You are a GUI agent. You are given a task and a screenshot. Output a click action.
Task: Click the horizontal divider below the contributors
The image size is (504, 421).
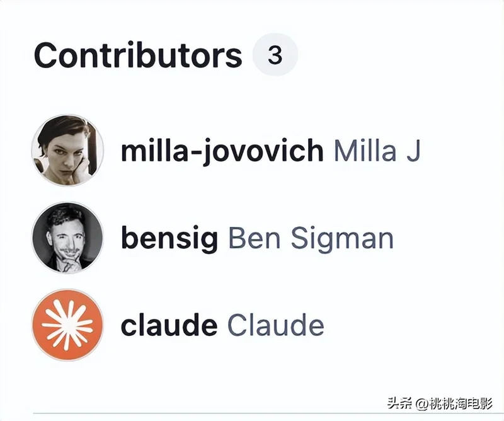point(252,414)
